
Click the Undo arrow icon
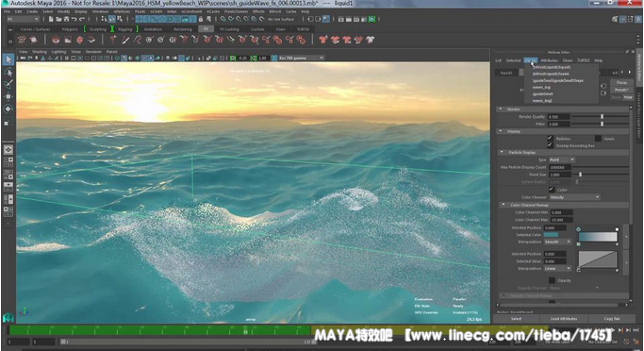(74, 19)
